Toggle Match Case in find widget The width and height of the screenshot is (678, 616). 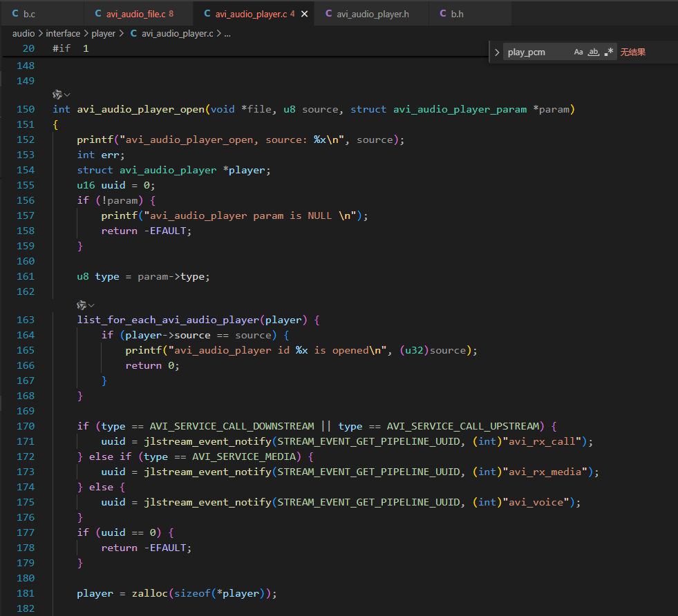coord(578,52)
